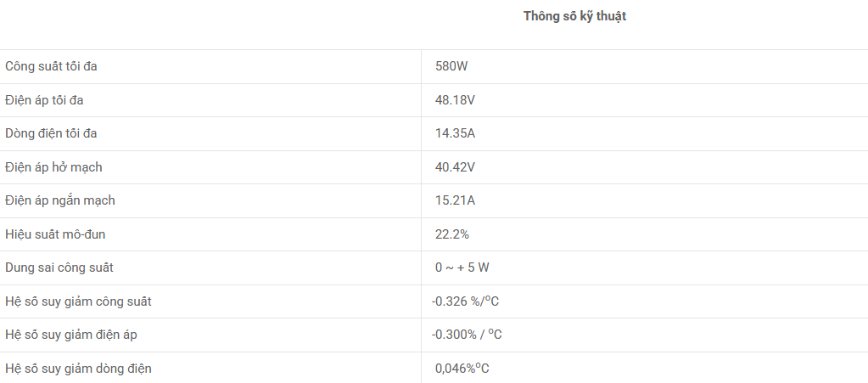868x383 pixels.
Task: Click the 40.42V open-circuit value
Action: pyautogui.click(x=455, y=167)
